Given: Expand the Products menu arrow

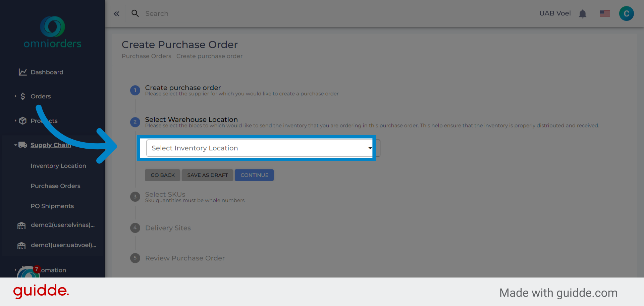Looking at the screenshot, I should [15, 121].
